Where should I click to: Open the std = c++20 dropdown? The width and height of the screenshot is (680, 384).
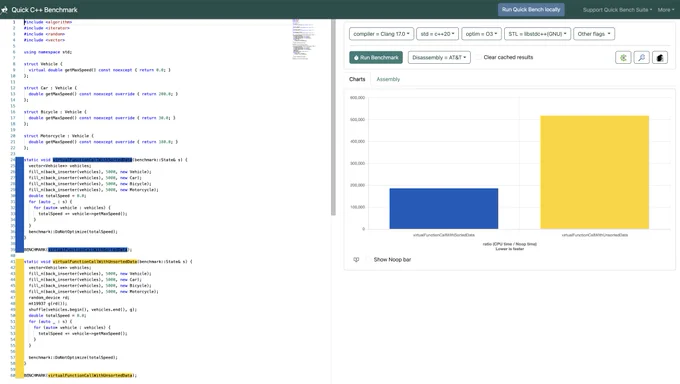click(x=437, y=34)
